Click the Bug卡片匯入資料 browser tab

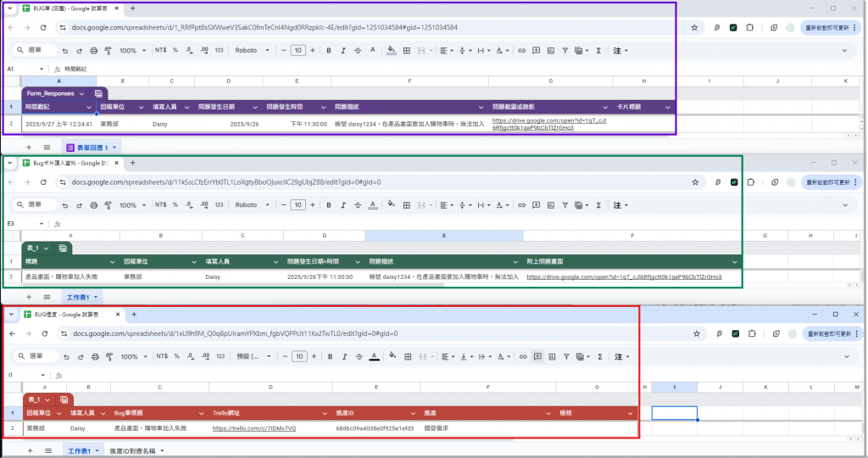pos(70,163)
